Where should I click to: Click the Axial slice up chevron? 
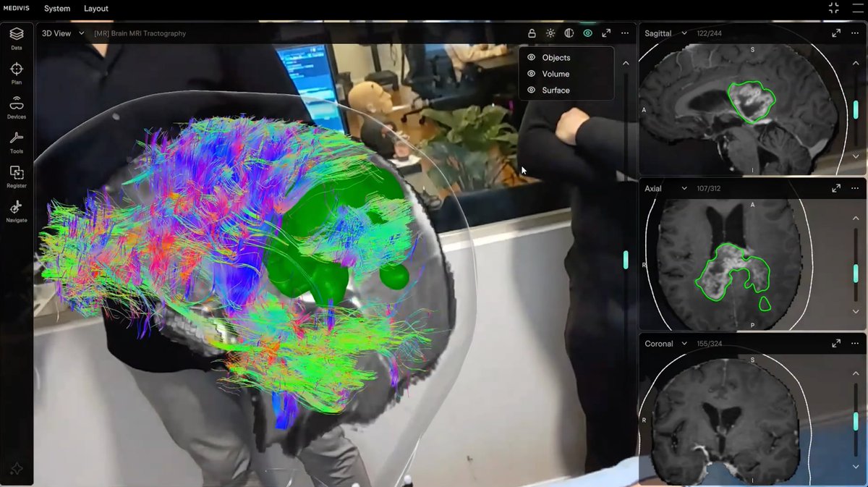(x=856, y=219)
